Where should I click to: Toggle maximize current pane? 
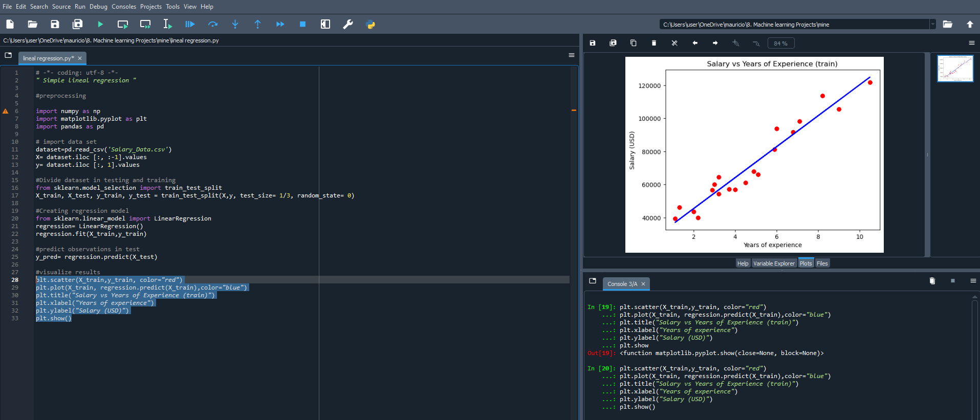tap(325, 24)
